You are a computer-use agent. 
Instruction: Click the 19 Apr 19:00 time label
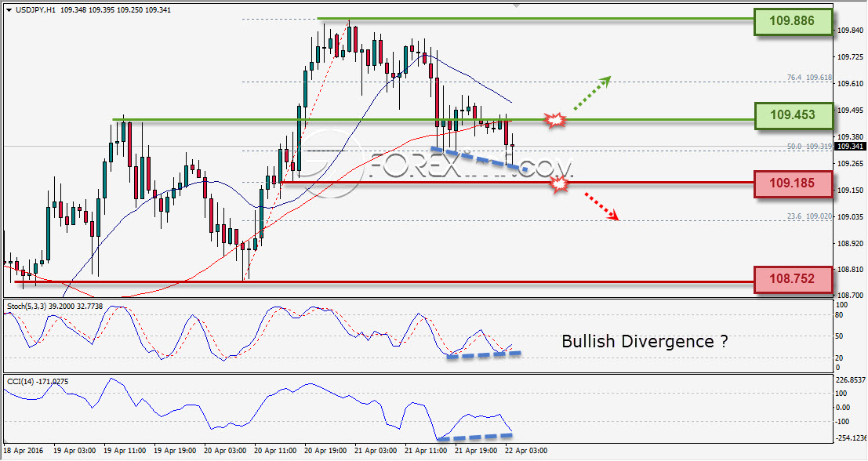(x=175, y=451)
